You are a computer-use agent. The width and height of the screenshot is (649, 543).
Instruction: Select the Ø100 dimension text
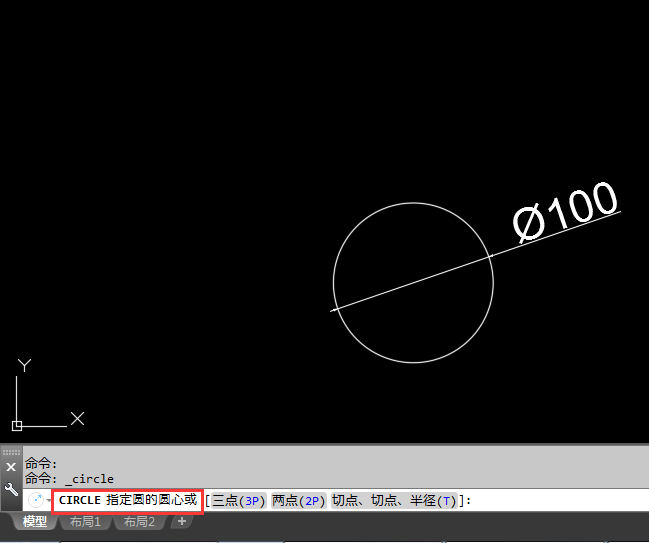pyautogui.click(x=565, y=211)
